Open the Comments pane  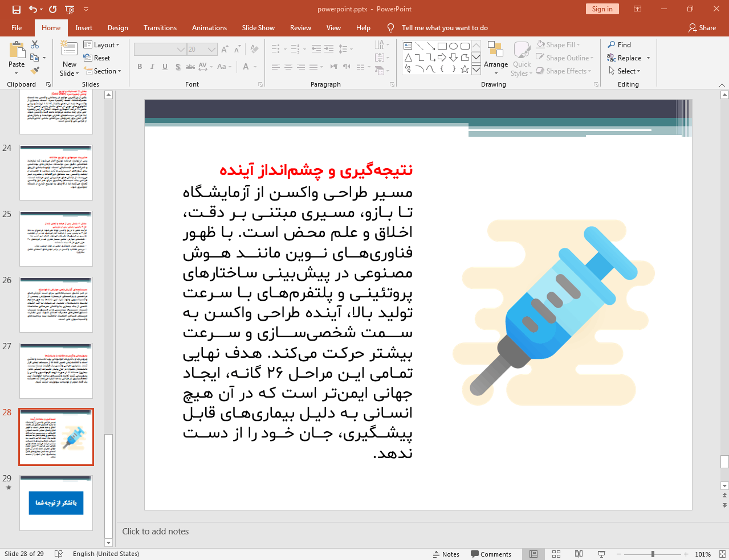pyautogui.click(x=491, y=554)
